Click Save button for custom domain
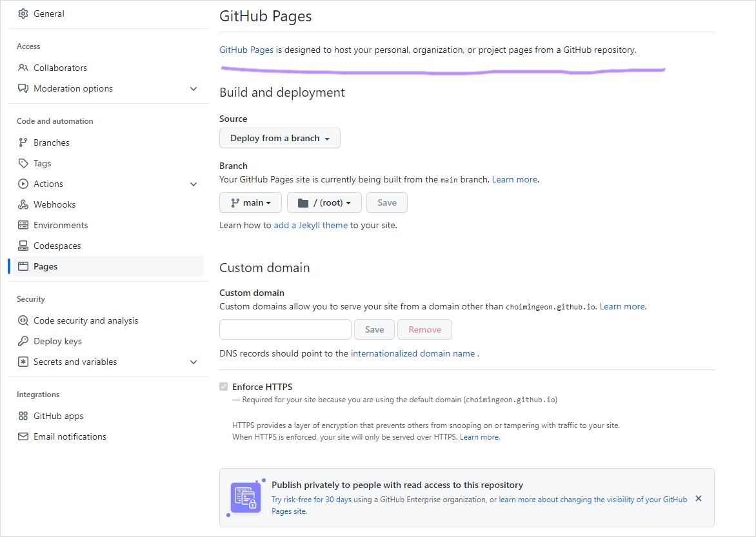Image resolution: width=756 pixels, height=537 pixels. tap(374, 329)
